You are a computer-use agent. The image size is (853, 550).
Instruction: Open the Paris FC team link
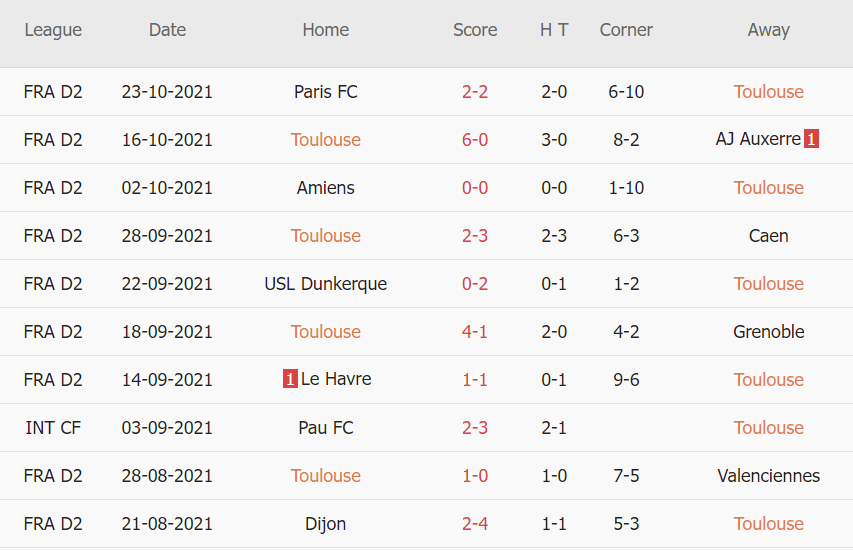(x=326, y=92)
